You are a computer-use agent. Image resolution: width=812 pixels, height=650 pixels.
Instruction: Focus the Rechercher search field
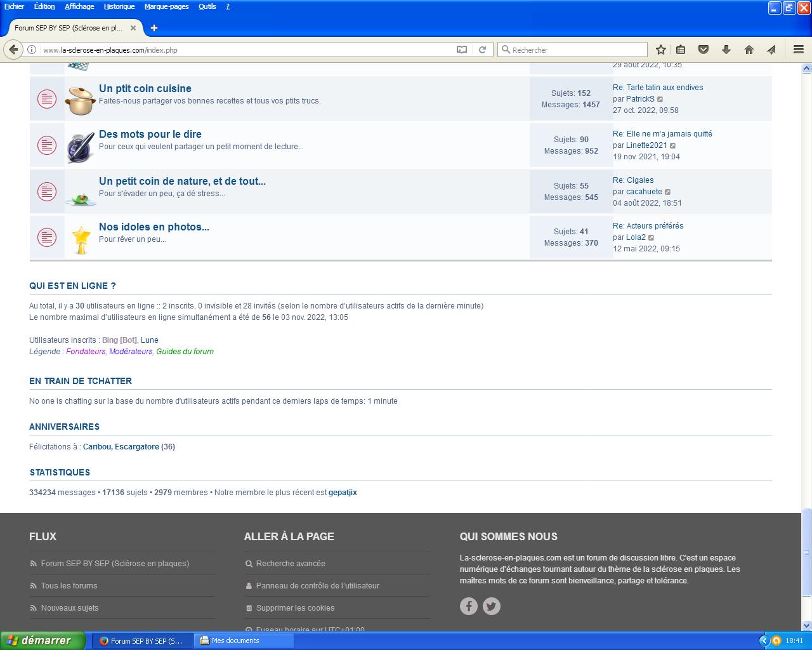[x=573, y=50]
